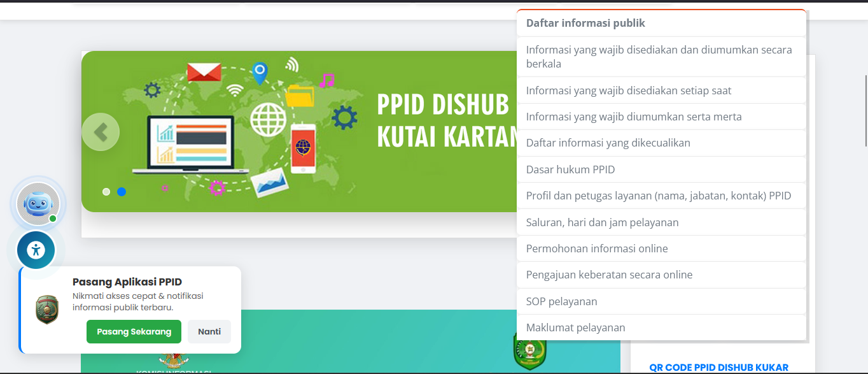Viewport: 868px width, 374px height.
Task: Open Pengajuan keberatan secara online
Action: [x=662, y=275]
